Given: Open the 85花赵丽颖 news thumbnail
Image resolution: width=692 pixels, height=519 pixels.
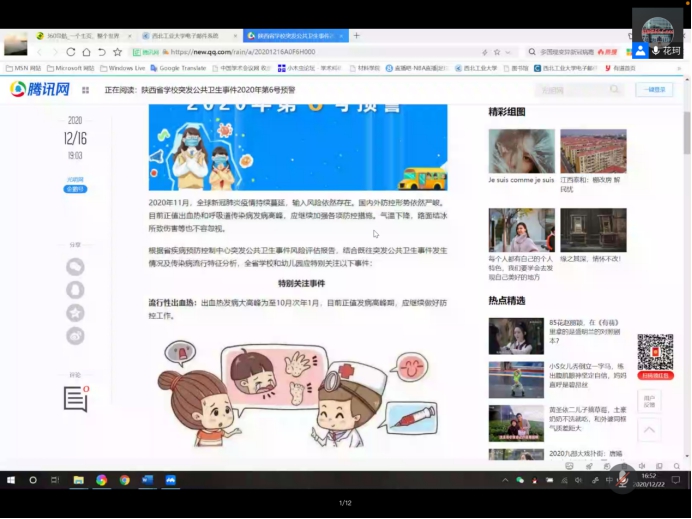Looking at the screenshot, I should (x=516, y=337).
